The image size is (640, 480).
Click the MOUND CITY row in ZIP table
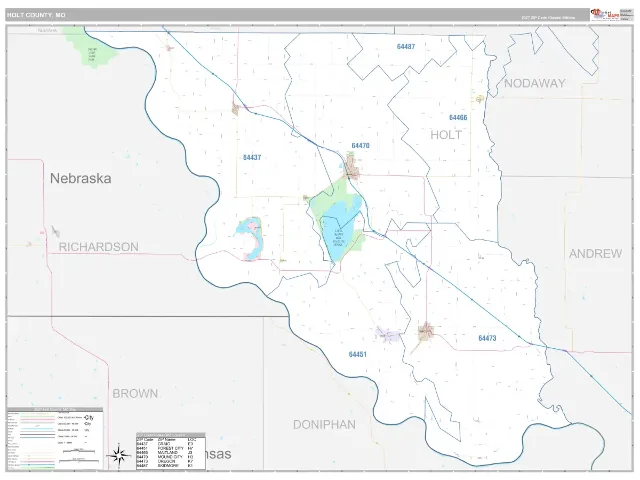tap(171, 457)
